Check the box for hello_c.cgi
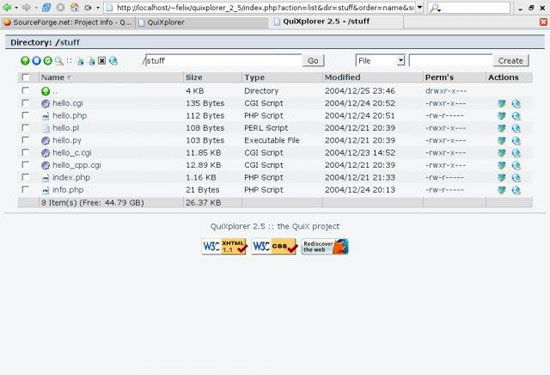Viewport: 550px width, 375px height. point(25,152)
